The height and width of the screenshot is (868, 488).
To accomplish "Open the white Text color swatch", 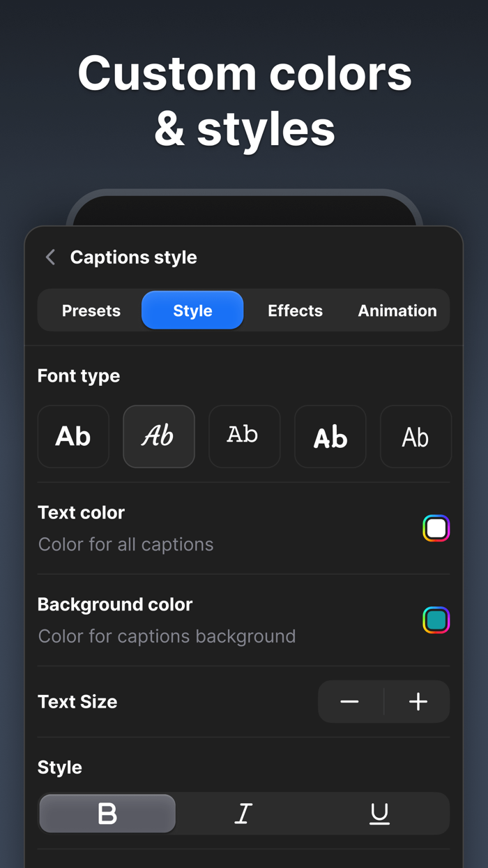I will pyautogui.click(x=436, y=528).
